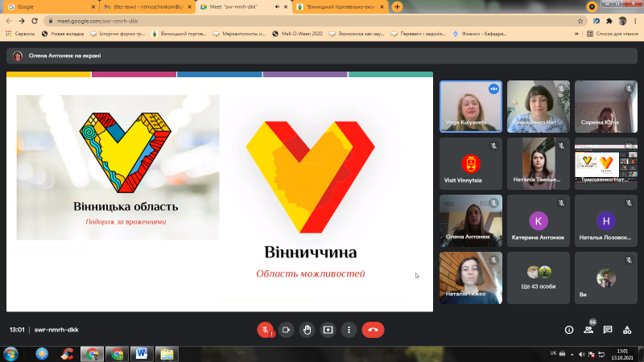Click the presented slide area
Viewport: 644px width, 362px height.
220,191
